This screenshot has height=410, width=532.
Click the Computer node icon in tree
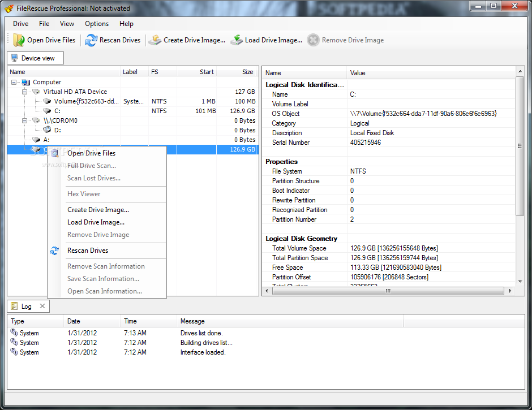(x=26, y=82)
